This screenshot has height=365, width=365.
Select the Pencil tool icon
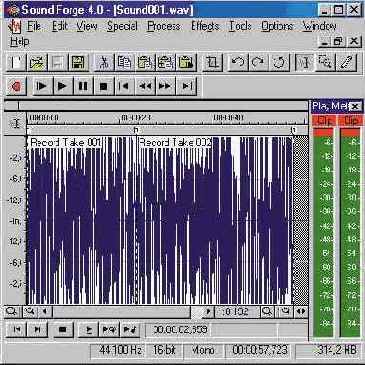[347, 63]
